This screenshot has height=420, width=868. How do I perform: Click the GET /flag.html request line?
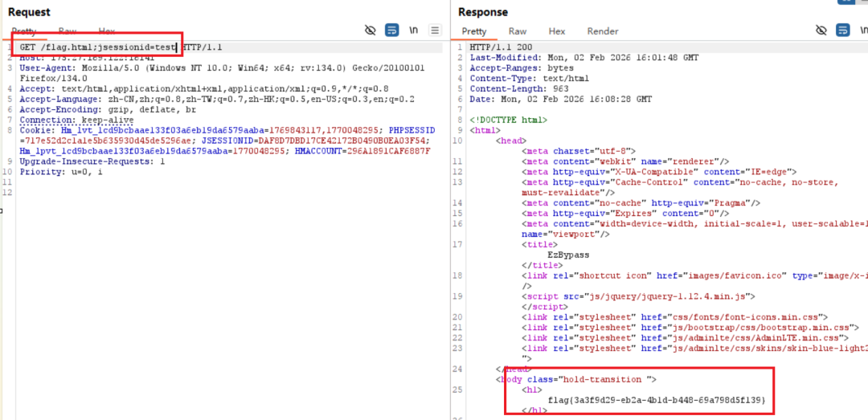(121, 47)
